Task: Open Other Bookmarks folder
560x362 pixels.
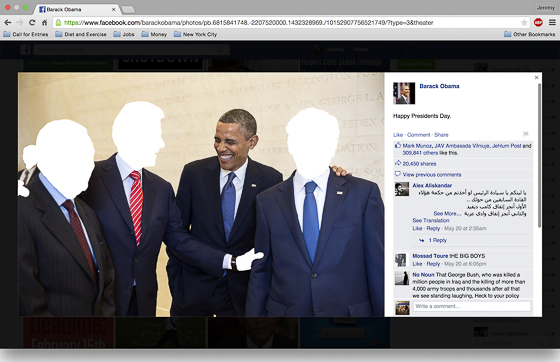Action: [x=530, y=34]
